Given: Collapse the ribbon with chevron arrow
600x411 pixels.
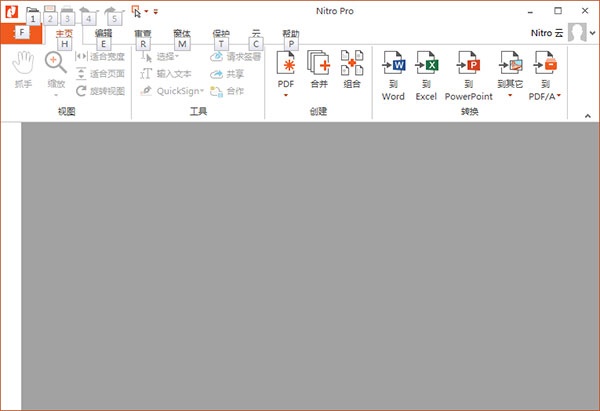Looking at the screenshot, I should (588, 116).
